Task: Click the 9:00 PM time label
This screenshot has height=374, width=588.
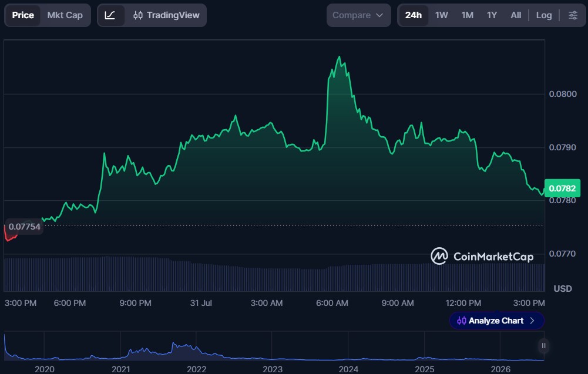Action: 135,303
